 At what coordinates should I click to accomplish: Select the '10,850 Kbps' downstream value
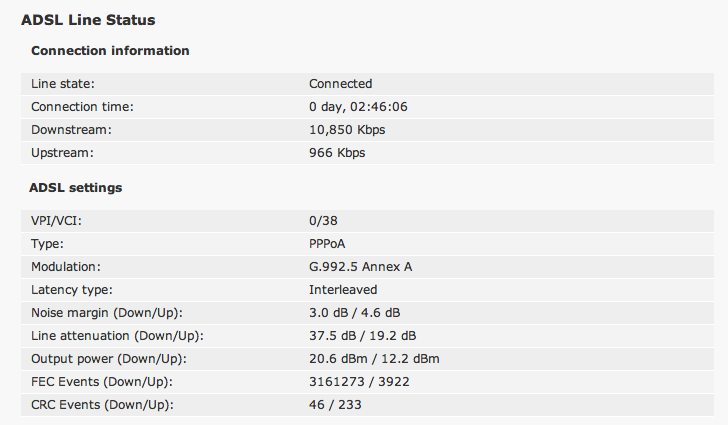[347, 130]
